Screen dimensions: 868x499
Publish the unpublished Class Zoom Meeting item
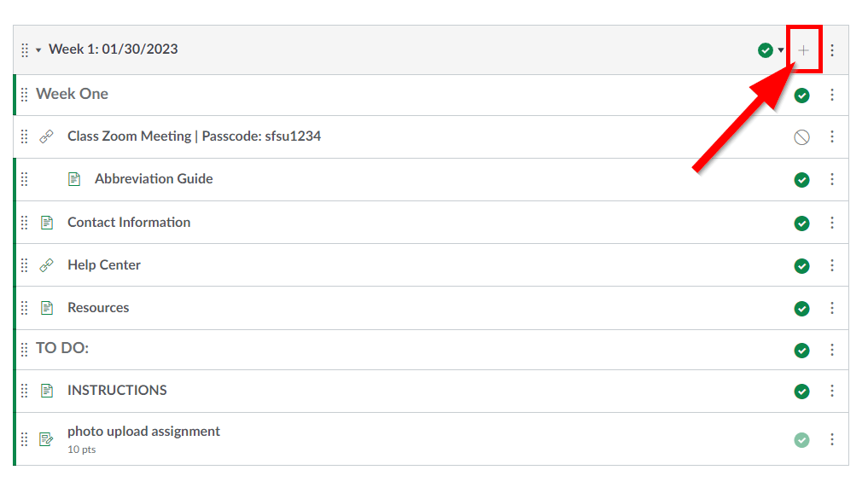pos(801,136)
